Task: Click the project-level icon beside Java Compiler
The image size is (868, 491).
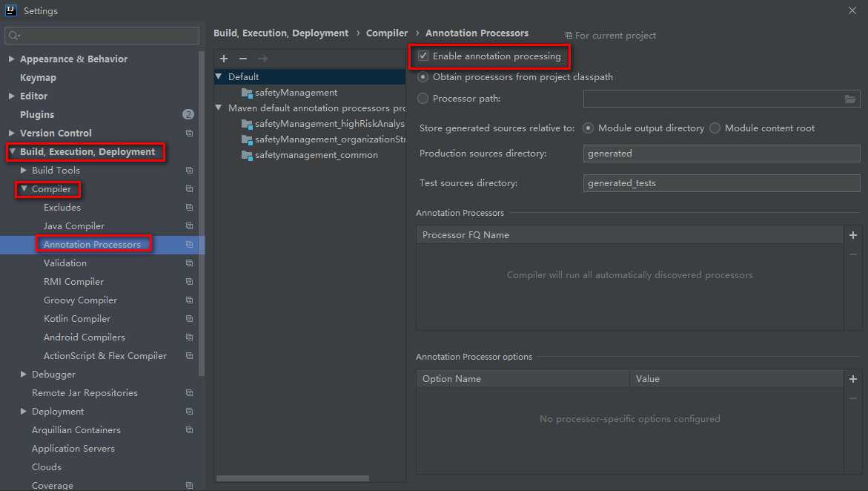Action: pos(189,226)
